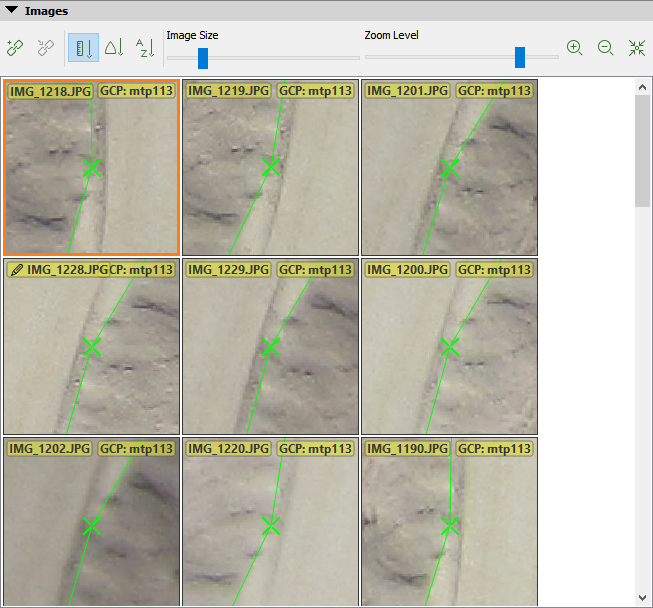Screen dimensions: 653x608
Task: Click the connect marks link icon
Action: 15,47
